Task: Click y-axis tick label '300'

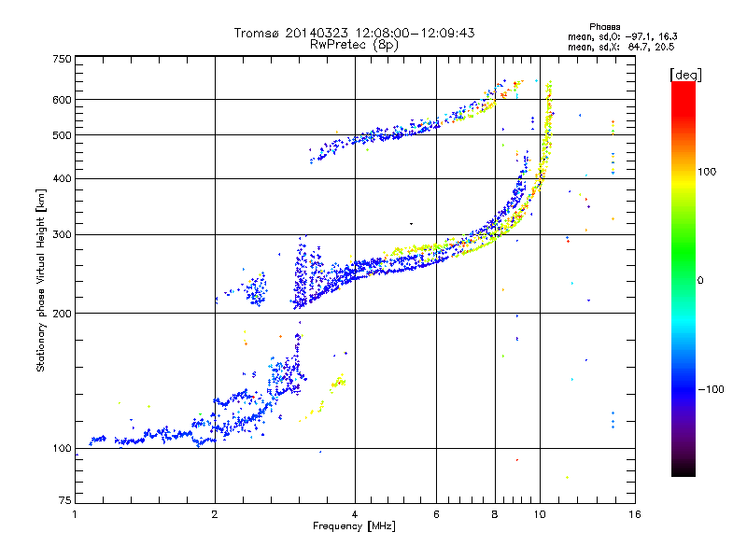Action: click(x=62, y=234)
